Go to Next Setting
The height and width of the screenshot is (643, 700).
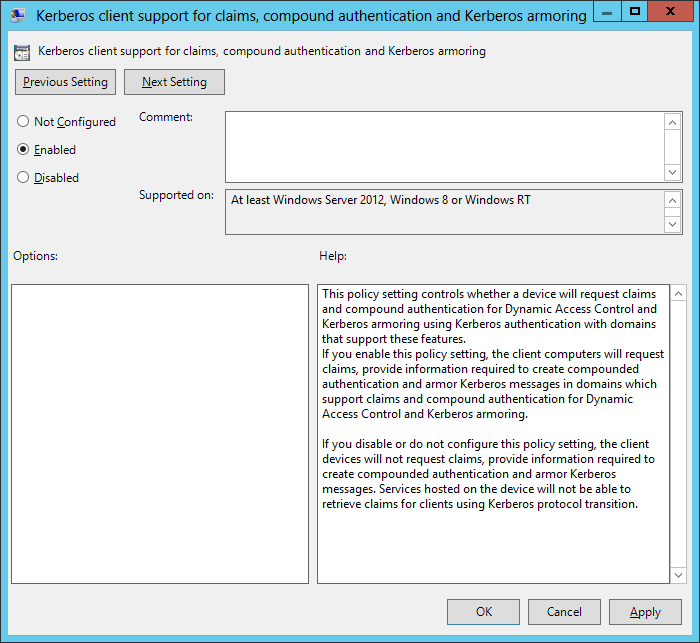[174, 82]
